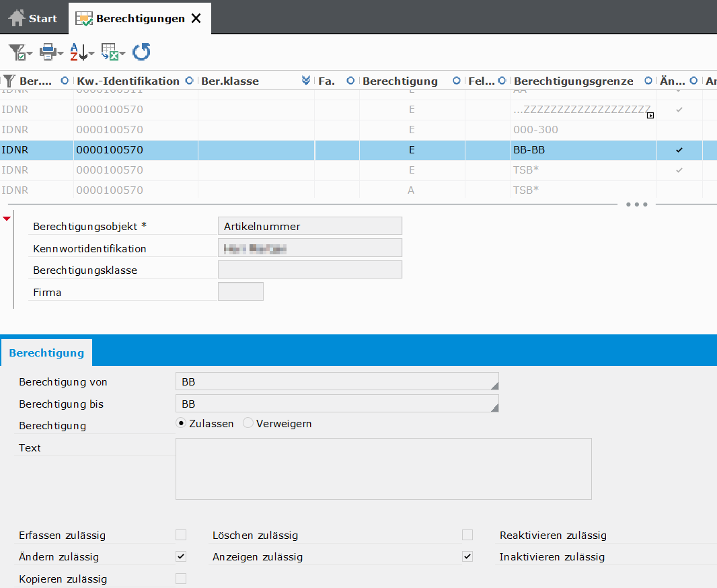Screen dimensions: 717x588
Task: Select the Verweigern radio button
Action: [248, 423]
